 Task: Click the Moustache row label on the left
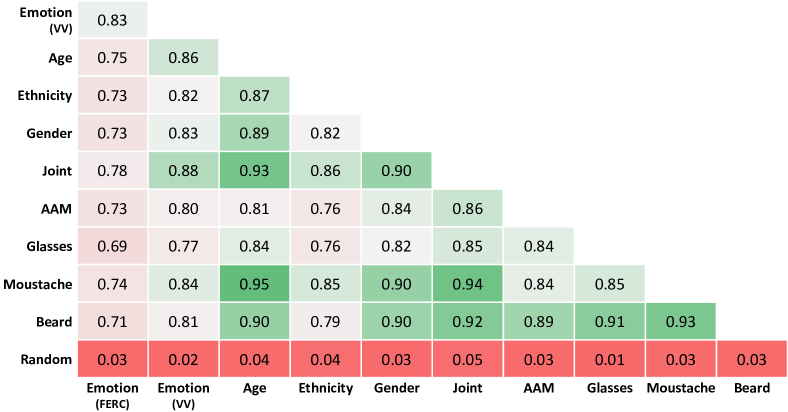pos(38,284)
